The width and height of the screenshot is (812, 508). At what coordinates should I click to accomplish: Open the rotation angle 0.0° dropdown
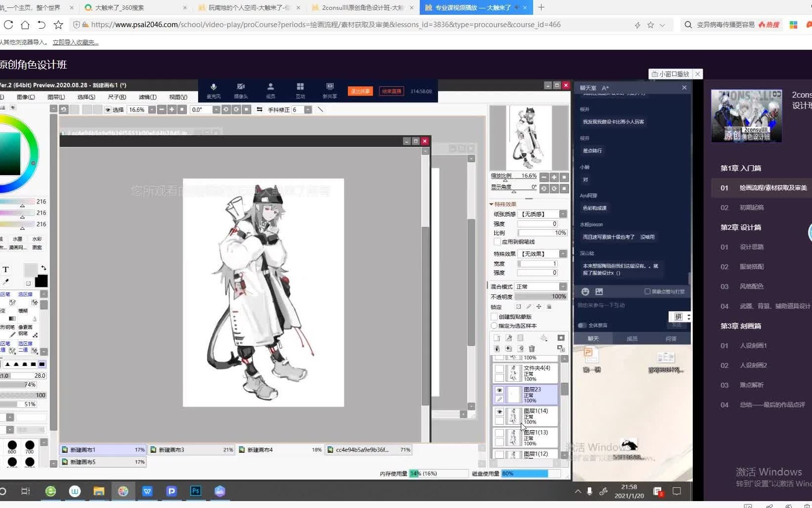click(x=216, y=109)
